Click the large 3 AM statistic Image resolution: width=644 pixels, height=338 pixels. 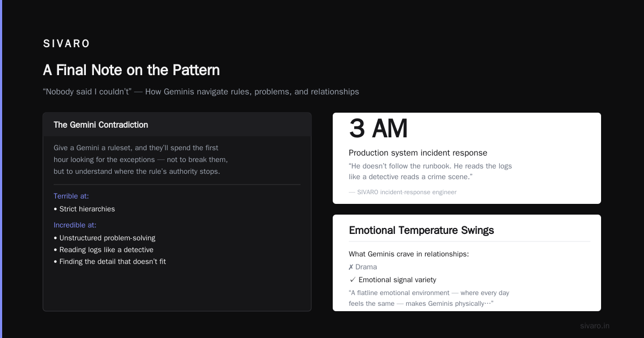(x=378, y=129)
